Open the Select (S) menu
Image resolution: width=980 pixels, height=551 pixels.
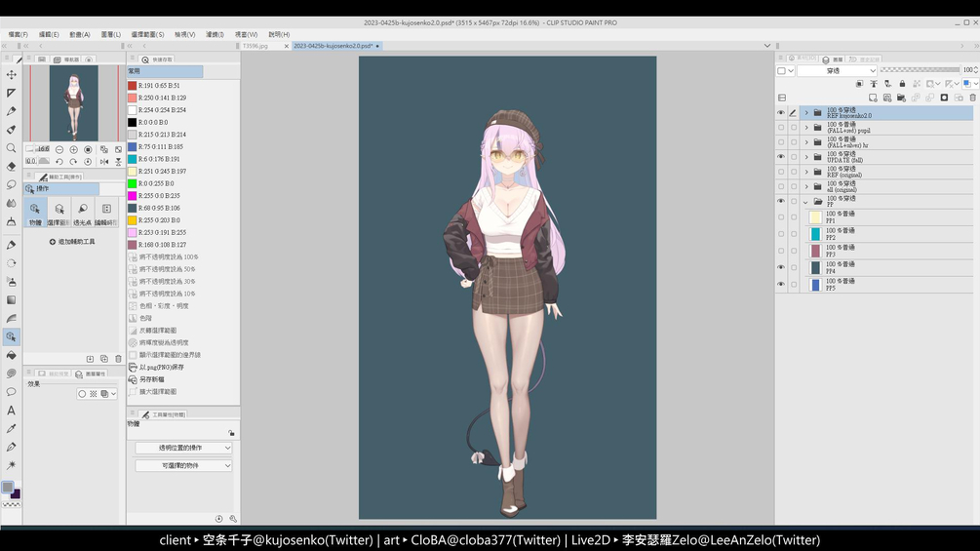click(147, 34)
